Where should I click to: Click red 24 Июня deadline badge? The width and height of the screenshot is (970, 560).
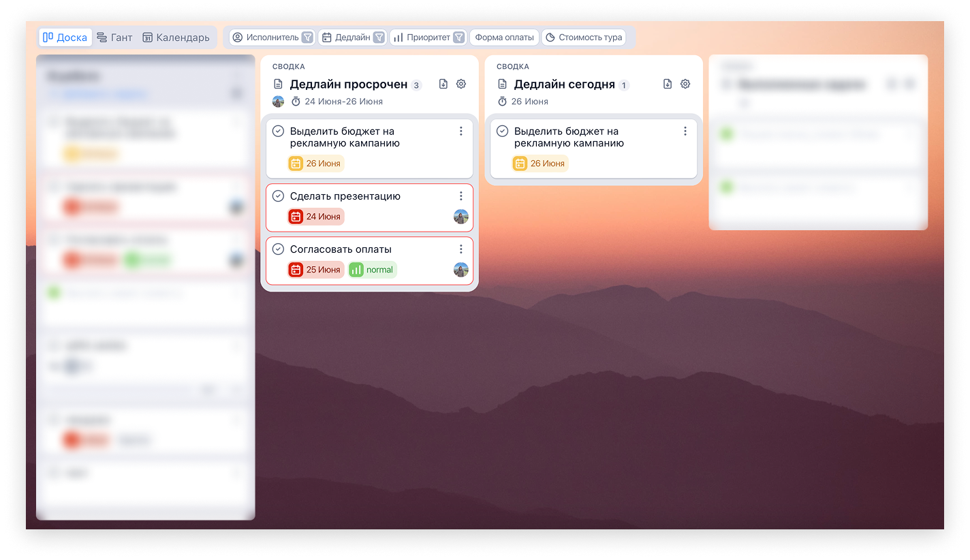(315, 217)
